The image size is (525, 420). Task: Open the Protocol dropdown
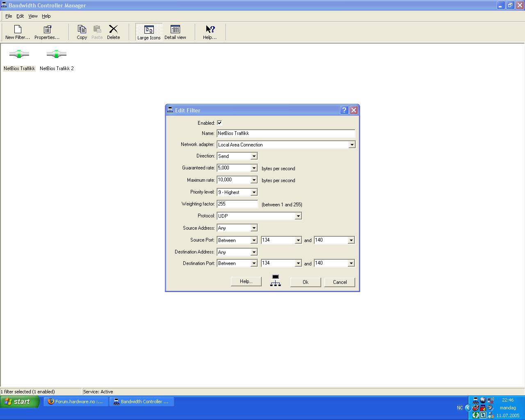(x=298, y=216)
